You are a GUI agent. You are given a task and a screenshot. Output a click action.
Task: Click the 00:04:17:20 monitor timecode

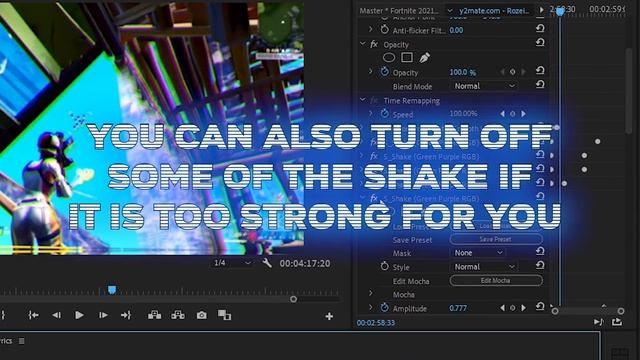pyautogui.click(x=305, y=264)
